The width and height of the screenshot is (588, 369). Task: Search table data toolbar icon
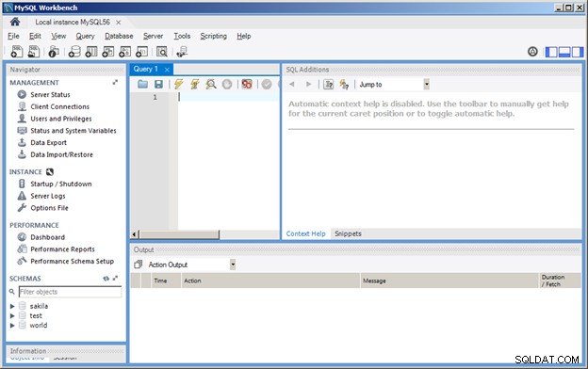(162, 52)
